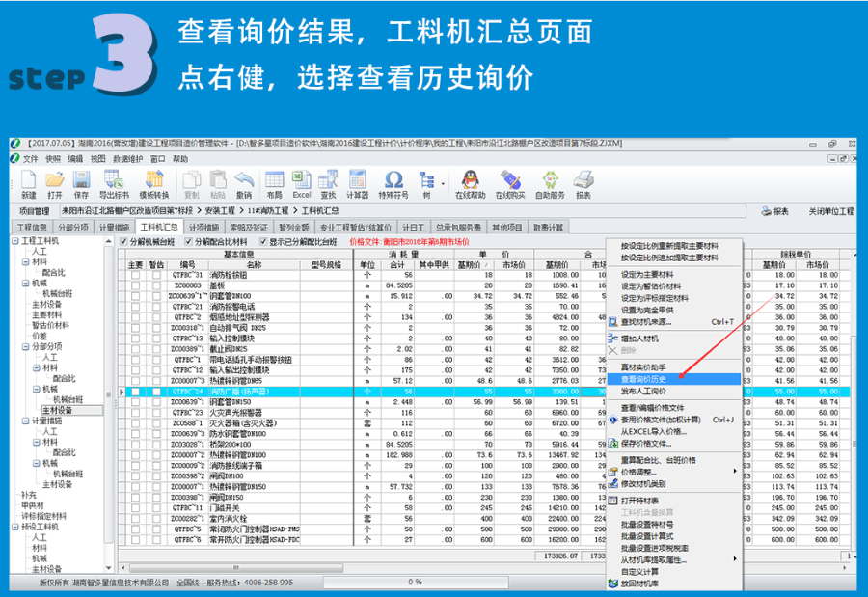Image resolution: width=868 pixels, height=597 pixels.
Task: Click the 特殊符号 omega icon
Action: pyautogui.click(x=393, y=181)
